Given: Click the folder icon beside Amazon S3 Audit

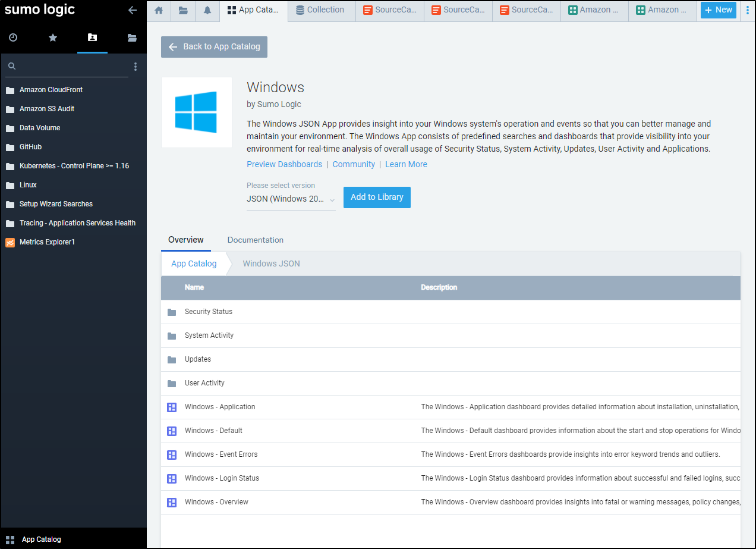Looking at the screenshot, I should pyautogui.click(x=10, y=109).
